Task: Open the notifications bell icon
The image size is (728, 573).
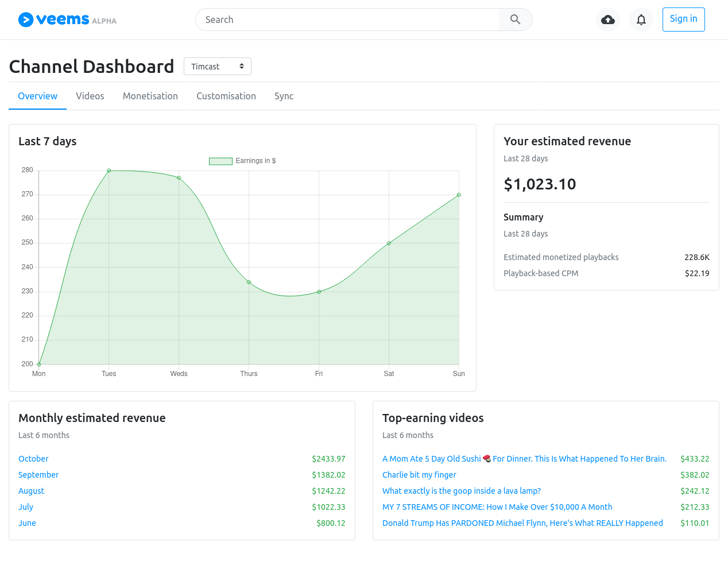Action: click(641, 20)
